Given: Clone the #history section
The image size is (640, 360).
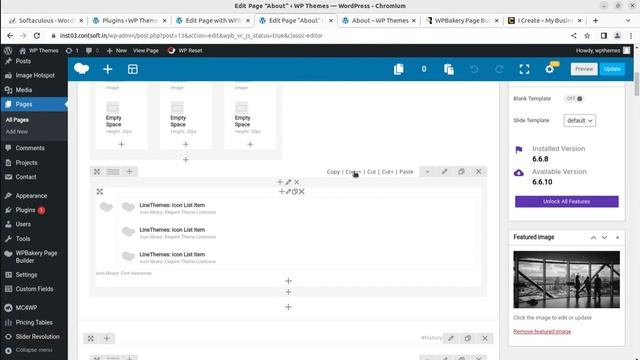Looking at the screenshot, I should tap(468, 338).
